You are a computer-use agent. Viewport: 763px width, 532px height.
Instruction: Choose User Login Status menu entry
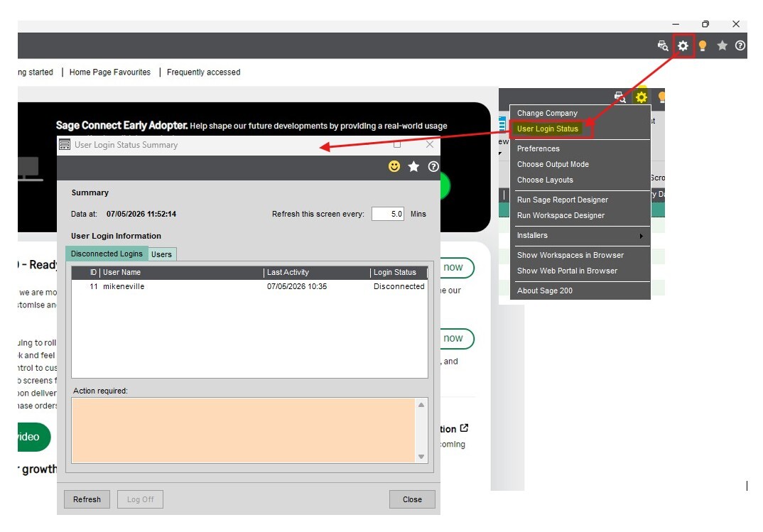[x=548, y=129]
